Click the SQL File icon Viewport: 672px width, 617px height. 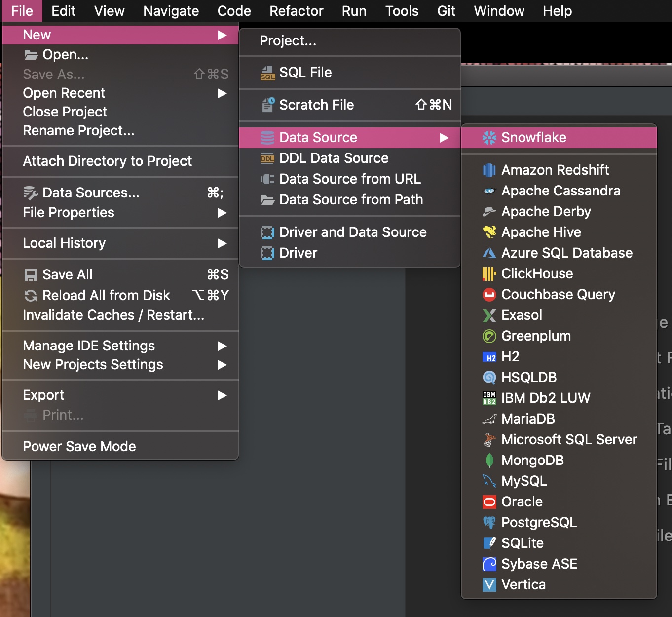pos(267,73)
